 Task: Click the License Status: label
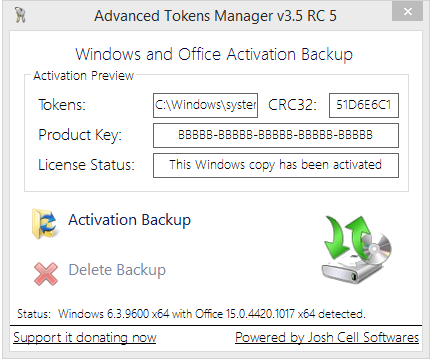tap(86, 165)
